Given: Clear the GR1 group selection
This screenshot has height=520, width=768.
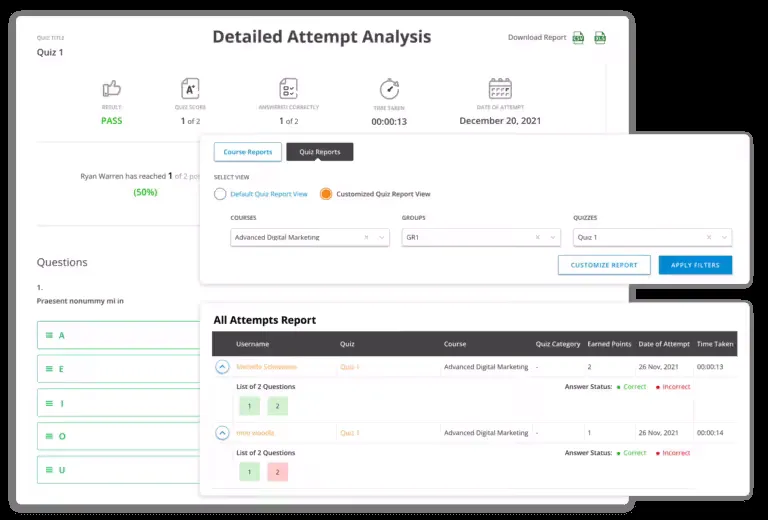Looking at the screenshot, I should coord(537,237).
